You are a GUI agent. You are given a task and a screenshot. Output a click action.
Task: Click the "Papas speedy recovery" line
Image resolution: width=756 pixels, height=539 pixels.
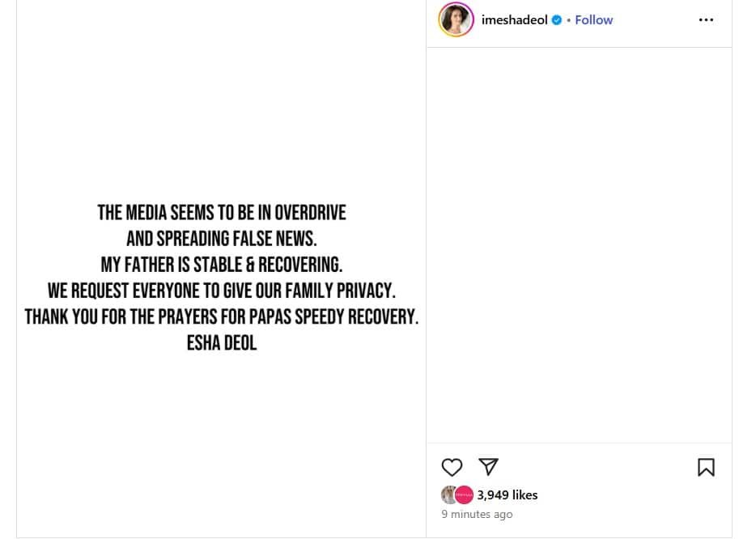(x=221, y=316)
